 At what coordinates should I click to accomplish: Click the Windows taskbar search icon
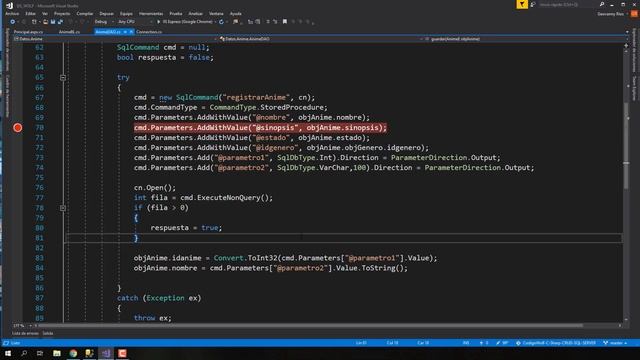pyautogui.click(x=24, y=353)
